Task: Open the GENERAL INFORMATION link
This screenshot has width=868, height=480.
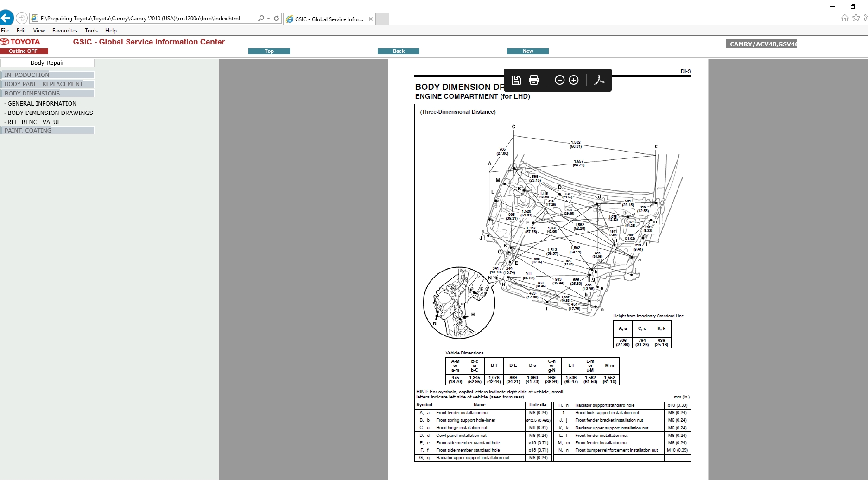Action: click(42, 104)
